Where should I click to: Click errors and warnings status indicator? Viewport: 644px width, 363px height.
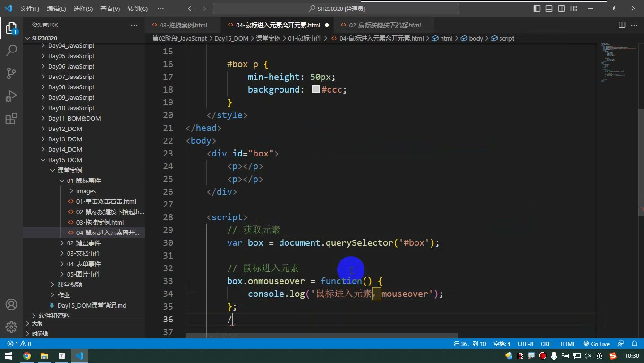click(19, 344)
